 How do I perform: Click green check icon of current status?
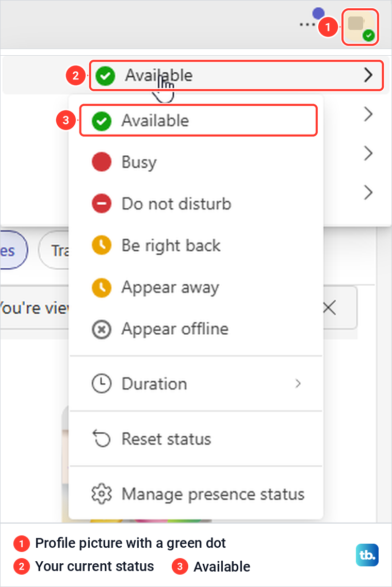point(105,76)
